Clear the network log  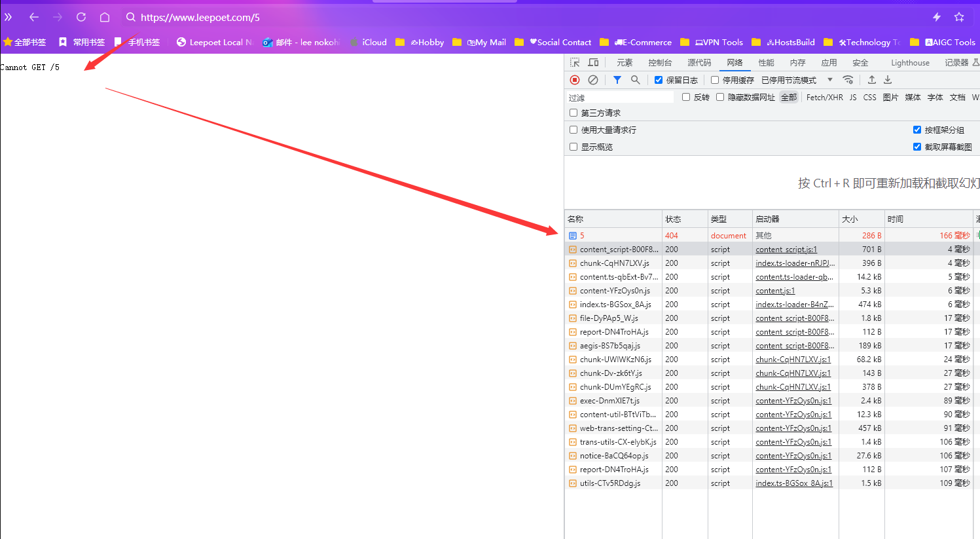coord(593,80)
